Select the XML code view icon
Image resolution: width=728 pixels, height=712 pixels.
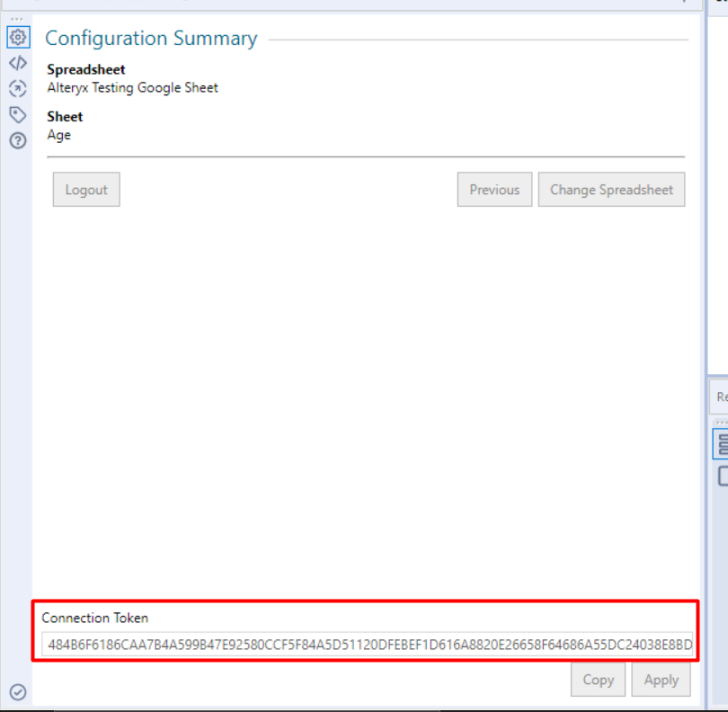click(16, 62)
